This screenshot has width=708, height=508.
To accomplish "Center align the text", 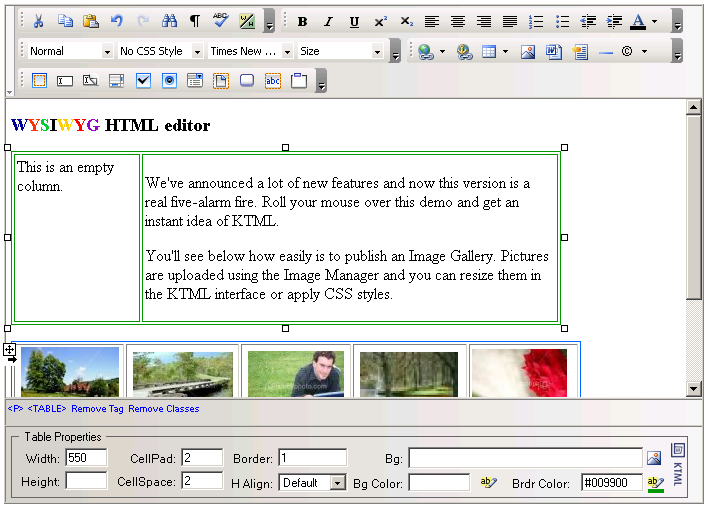I will coord(458,22).
